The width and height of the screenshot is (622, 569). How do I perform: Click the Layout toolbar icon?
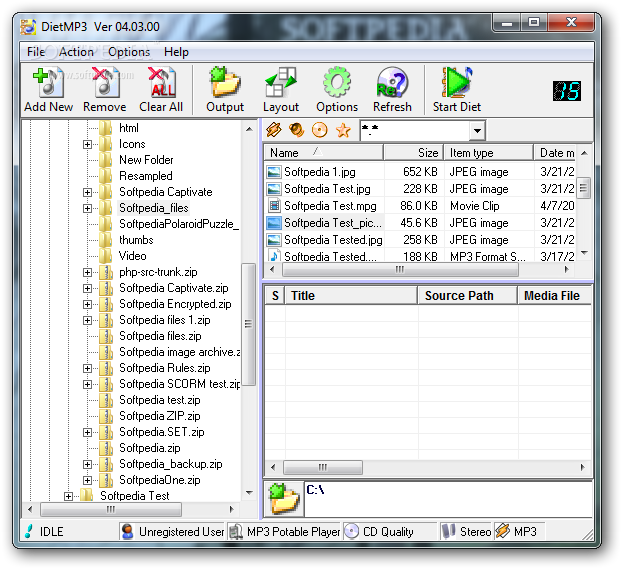tap(281, 82)
